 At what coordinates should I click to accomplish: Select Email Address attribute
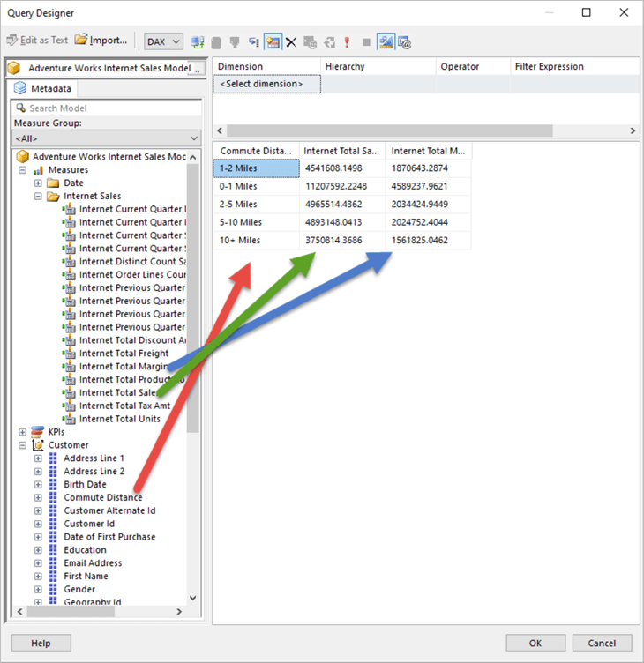pyautogui.click(x=93, y=562)
